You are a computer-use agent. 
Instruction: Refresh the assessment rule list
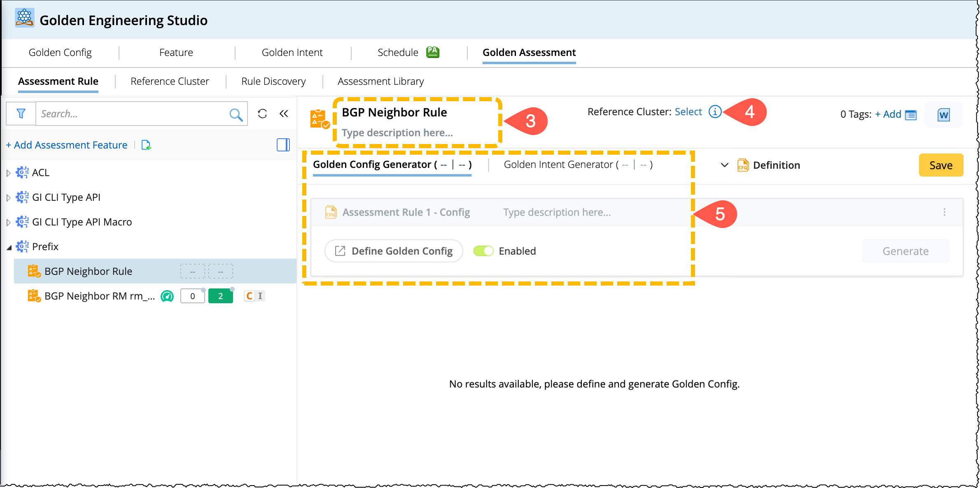262,114
